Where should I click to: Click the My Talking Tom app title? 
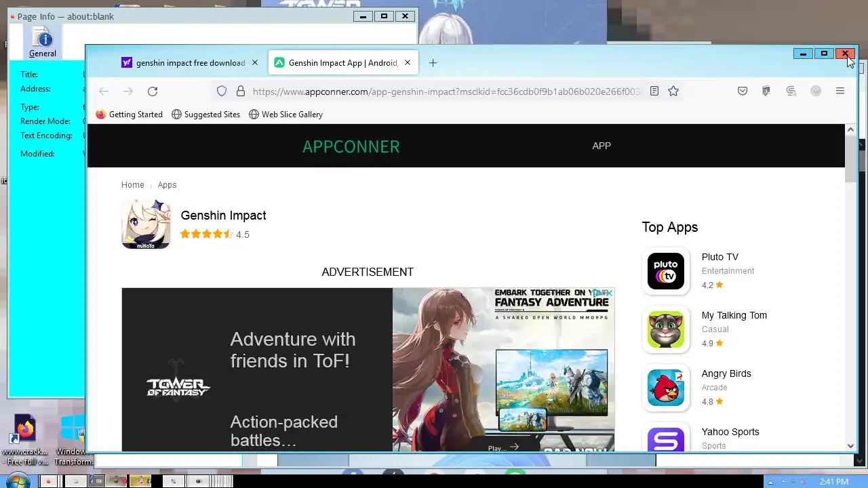734,315
